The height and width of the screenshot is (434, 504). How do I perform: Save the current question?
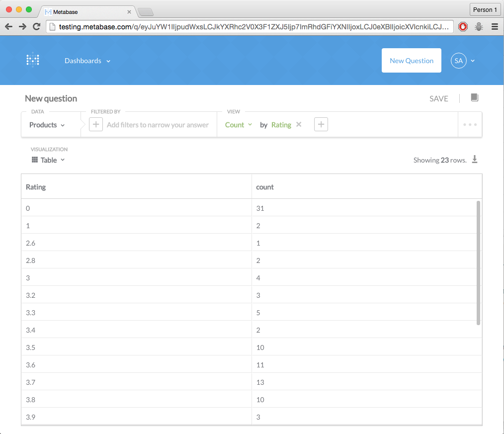coord(438,98)
